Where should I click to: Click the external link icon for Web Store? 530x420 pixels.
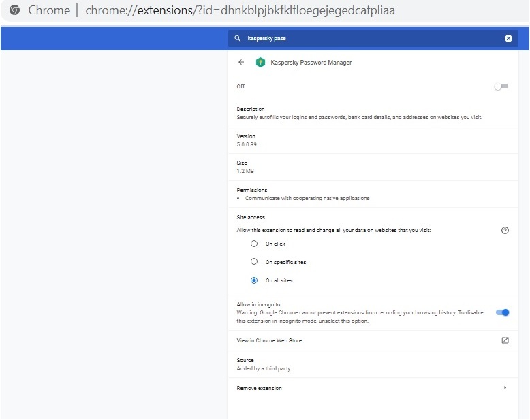pyautogui.click(x=505, y=340)
